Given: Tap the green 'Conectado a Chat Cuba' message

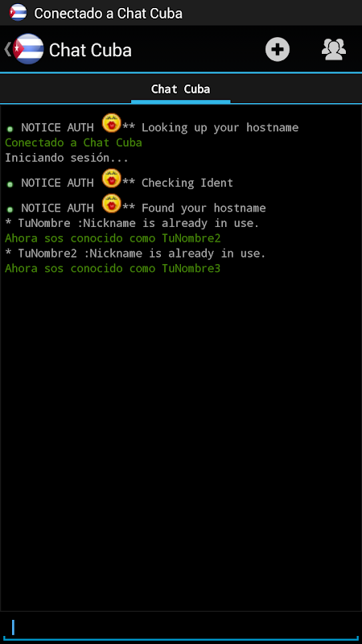Looking at the screenshot, I should pyautogui.click(x=73, y=142).
